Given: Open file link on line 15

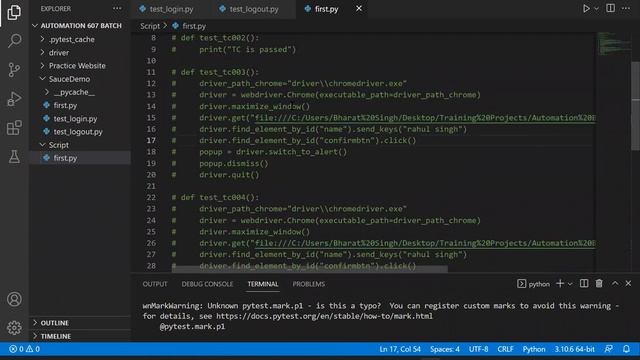Looking at the screenshot, I should pos(424,118).
